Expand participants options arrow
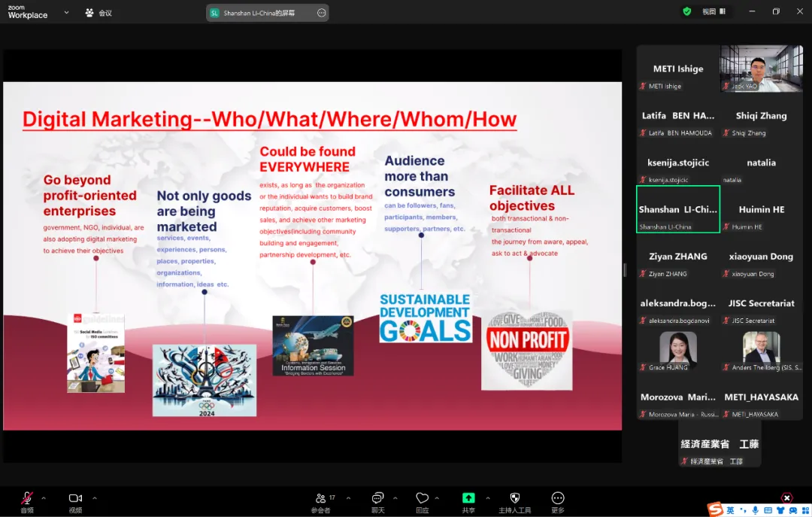 [349, 498]
